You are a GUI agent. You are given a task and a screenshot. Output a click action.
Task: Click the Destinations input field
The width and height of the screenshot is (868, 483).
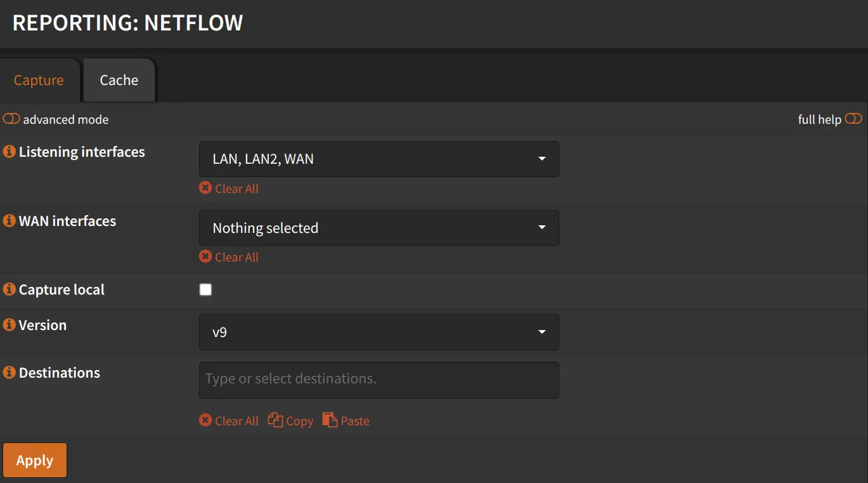[x=379, y=380]
